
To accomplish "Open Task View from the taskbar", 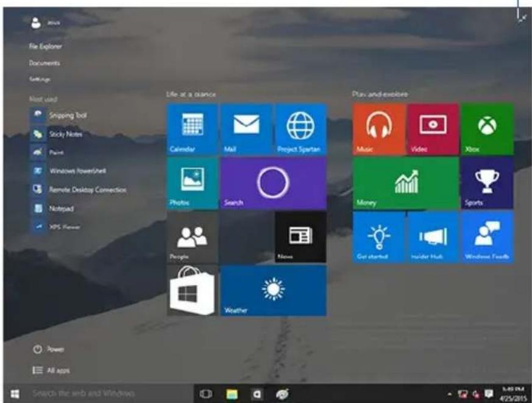I will [x=206, y=394].
